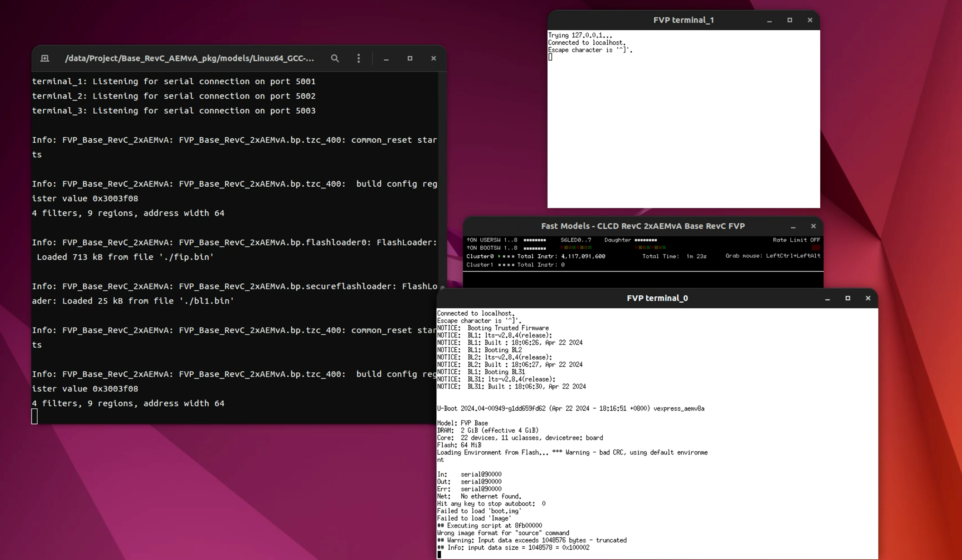Click Cluster0 green running core arrow
Viewport: 962px width, 560px height.
[499, 256]
